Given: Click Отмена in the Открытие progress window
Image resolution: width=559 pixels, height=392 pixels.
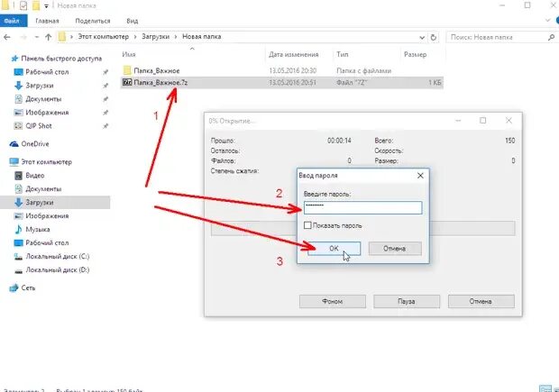Looking at the screenshot, I should pos(481,301).
